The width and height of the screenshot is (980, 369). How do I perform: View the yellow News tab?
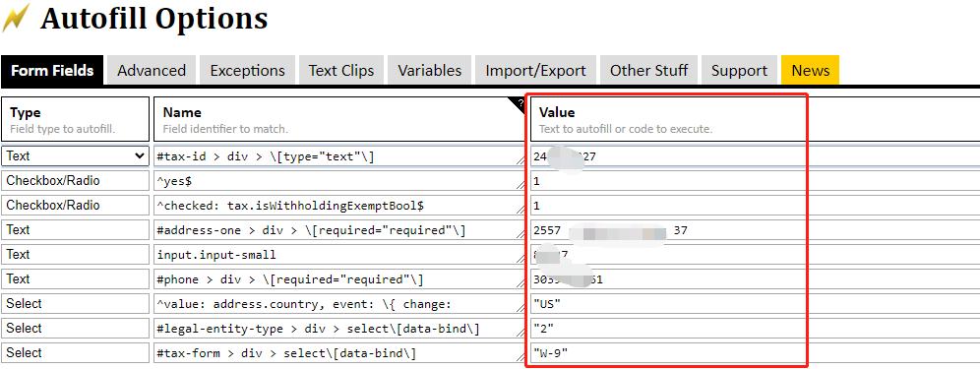point(810,70)
